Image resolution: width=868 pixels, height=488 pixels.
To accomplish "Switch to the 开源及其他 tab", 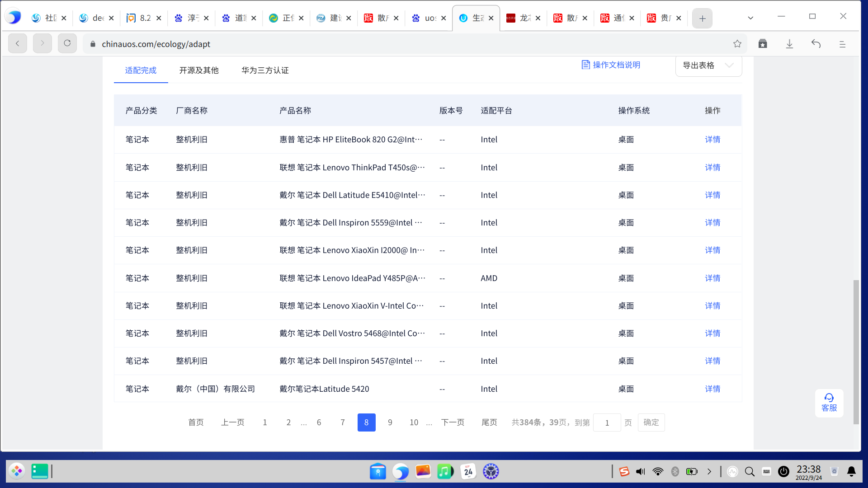I will [x=198, y=70].
